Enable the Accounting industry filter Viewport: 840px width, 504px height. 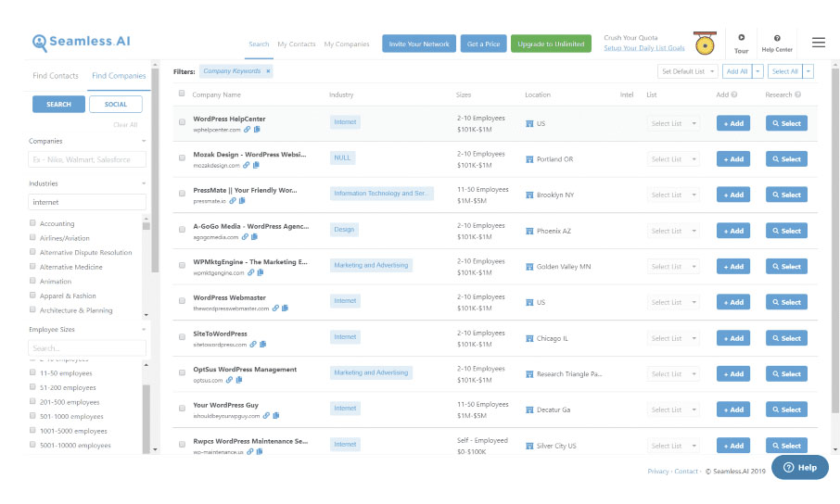32,222
